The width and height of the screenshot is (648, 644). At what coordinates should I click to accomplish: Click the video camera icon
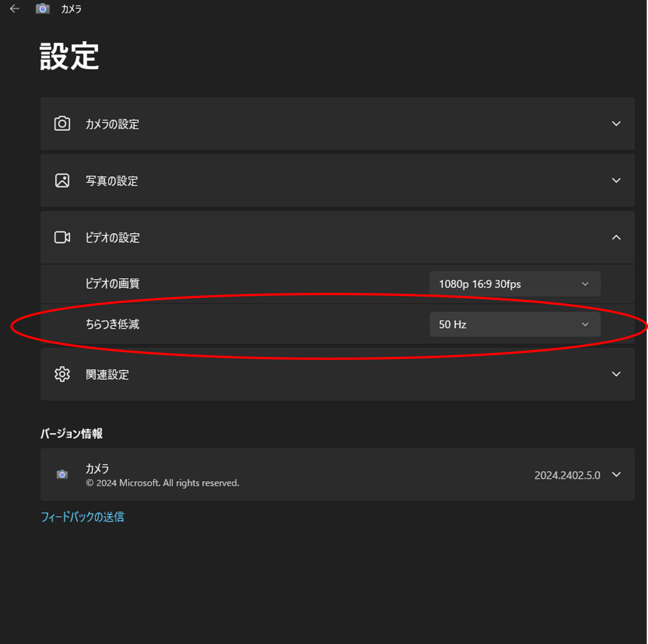[62, 237]
